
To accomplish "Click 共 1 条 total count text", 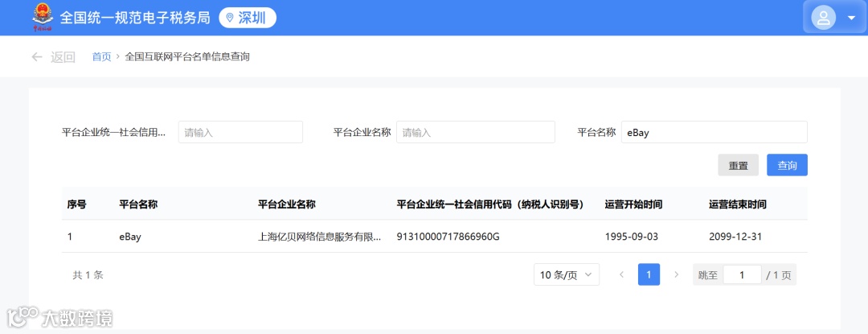I will (x=88, y=274).
